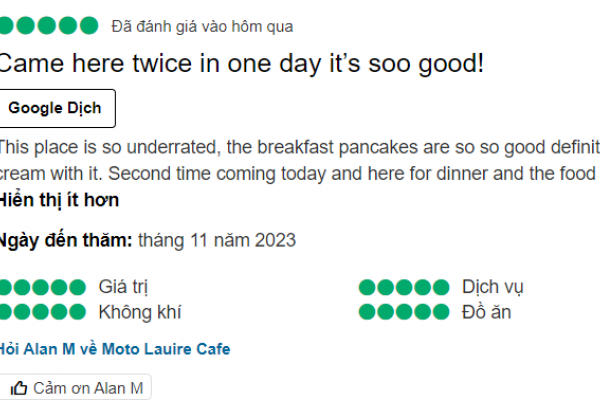Screen dimensions: 600x400
Task: Click the Giá trị rating bubbles
Action: point(42,288)
